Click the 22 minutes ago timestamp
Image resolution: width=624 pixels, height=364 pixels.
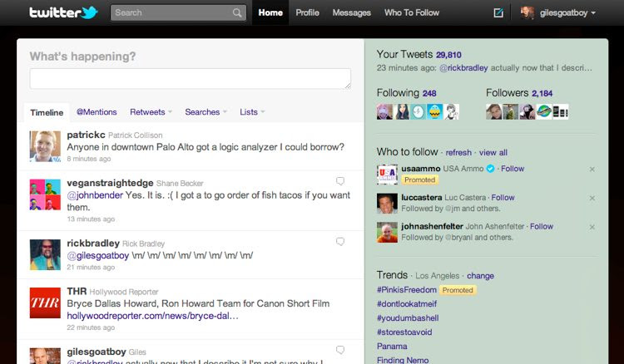91,327
